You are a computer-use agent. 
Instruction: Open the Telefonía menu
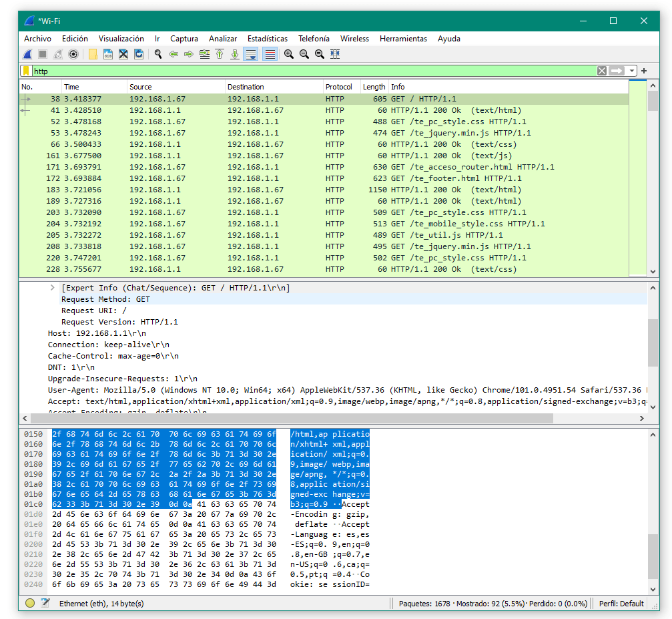(314, 39)
